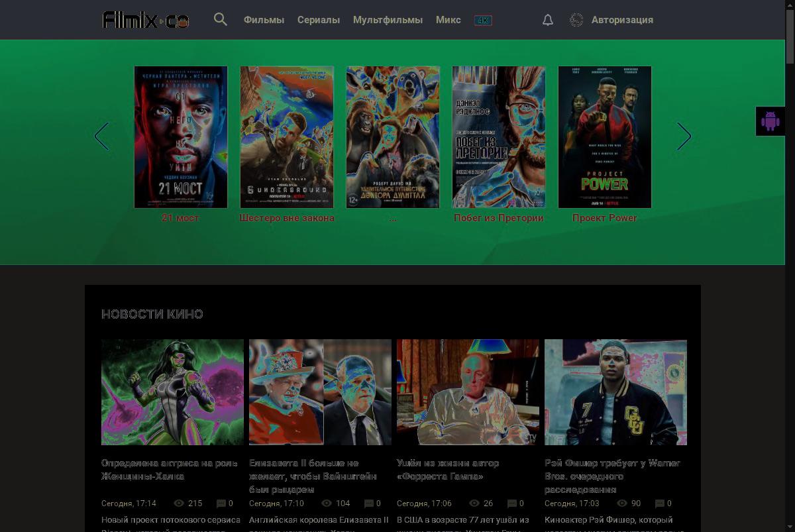Open the Шестеро вне закона poster

(x=287, y=137)
